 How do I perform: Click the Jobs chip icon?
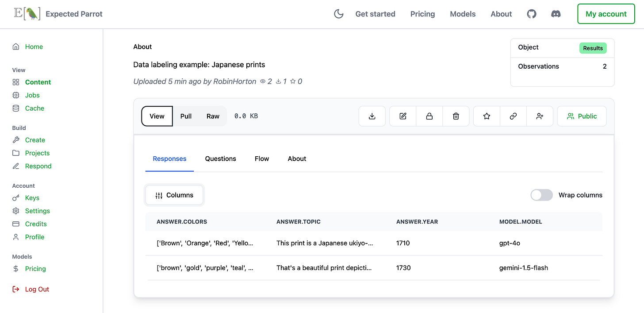click(16, 95)
